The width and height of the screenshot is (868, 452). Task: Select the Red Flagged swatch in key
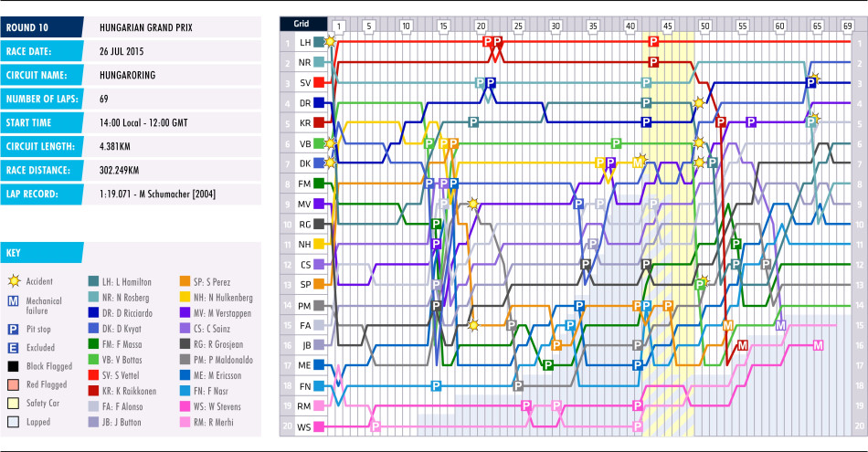pyautogui.click(x=14, y=384)
